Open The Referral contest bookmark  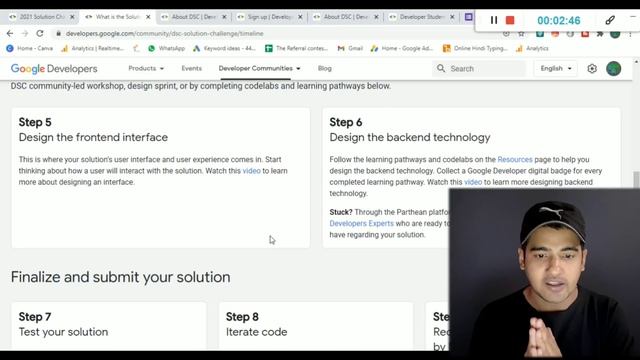296,48
